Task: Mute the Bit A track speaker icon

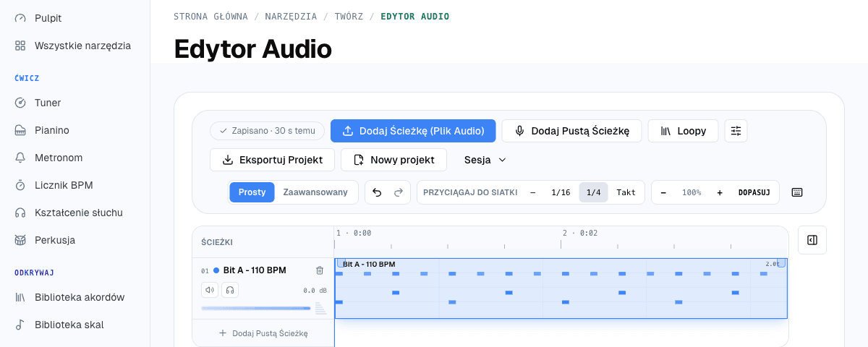Action: click(210, 290)
